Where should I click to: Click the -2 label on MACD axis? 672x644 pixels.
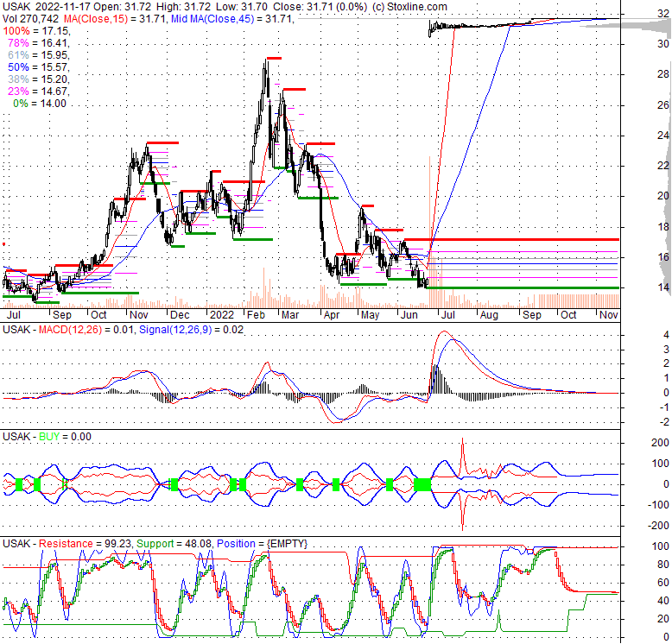[664, 422]
